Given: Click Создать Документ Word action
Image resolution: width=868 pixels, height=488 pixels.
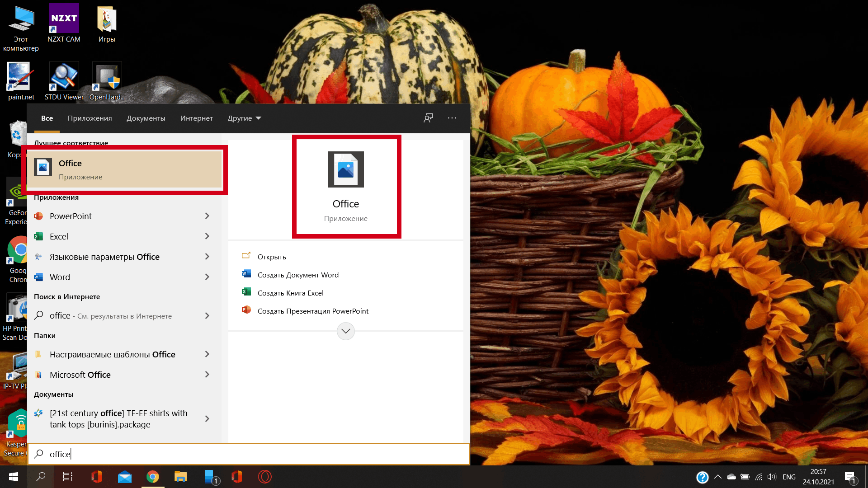Looking at the screenshot, I should (x=298, y=275).
